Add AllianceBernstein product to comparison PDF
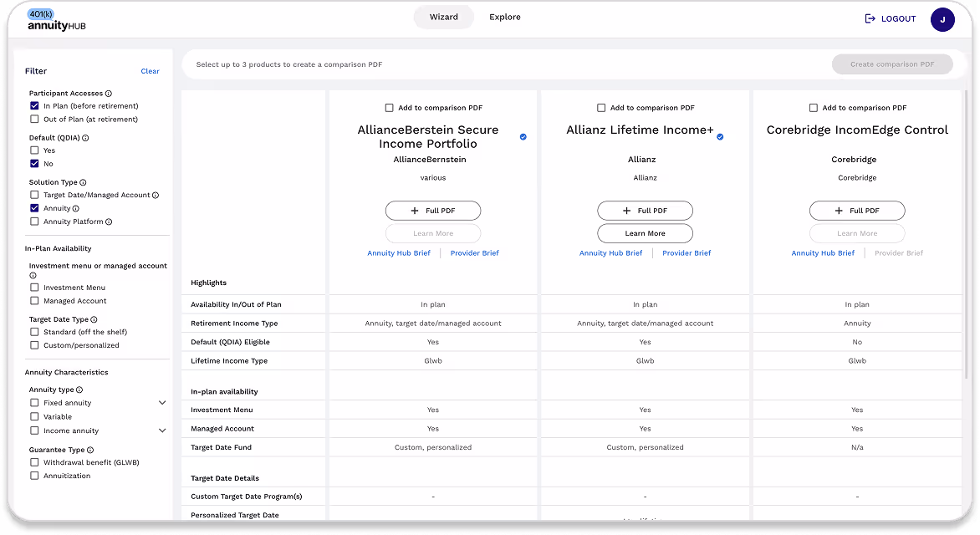980x535 pixels. point(390,108)
